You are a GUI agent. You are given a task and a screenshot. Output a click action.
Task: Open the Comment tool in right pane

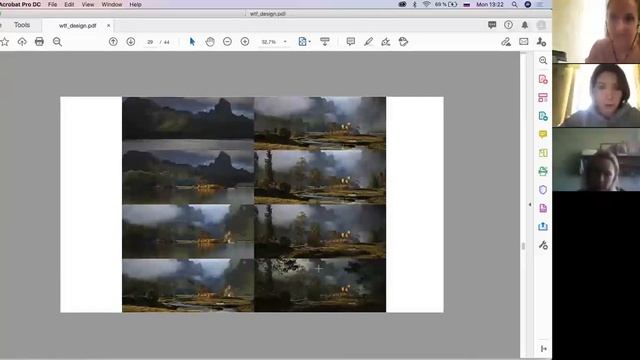click(x=543, y=134)
